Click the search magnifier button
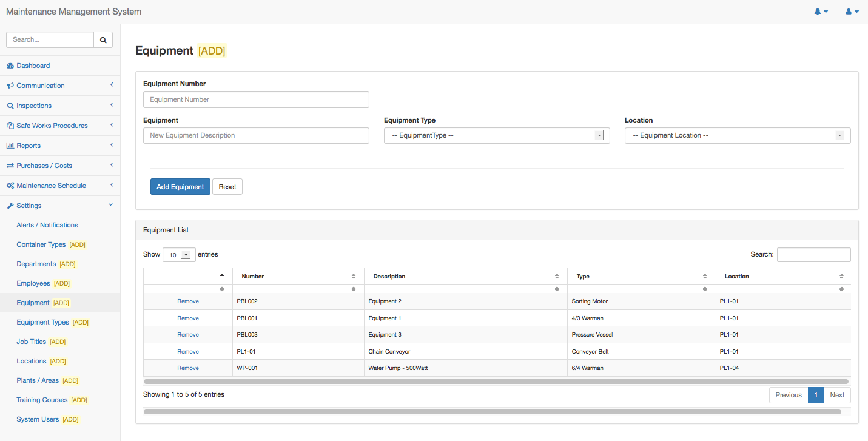 (103, 40)
